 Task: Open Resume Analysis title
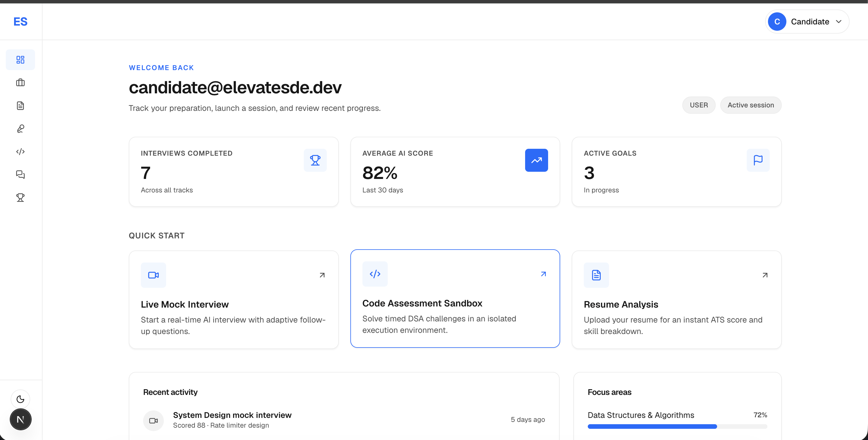[621, 304]
